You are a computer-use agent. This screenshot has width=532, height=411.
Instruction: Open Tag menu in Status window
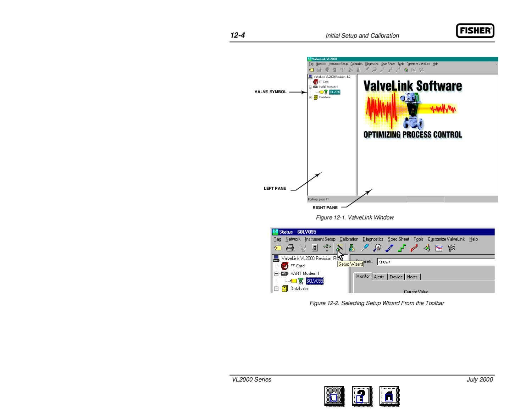pos(277,239)
